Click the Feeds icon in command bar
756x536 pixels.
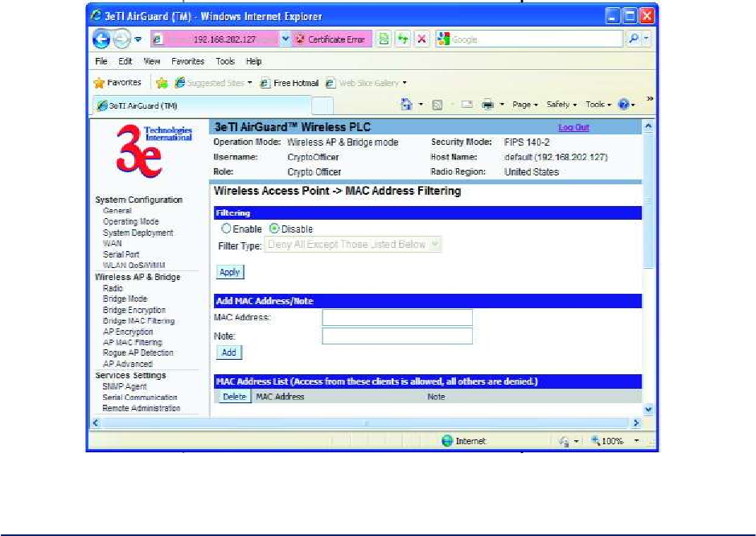tap(438, 105)
